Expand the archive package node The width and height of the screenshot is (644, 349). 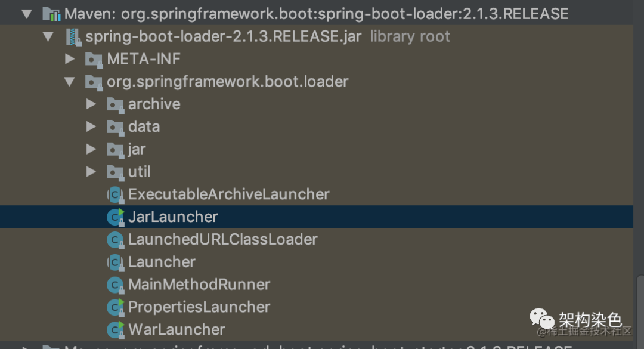(x=91, y=104)
